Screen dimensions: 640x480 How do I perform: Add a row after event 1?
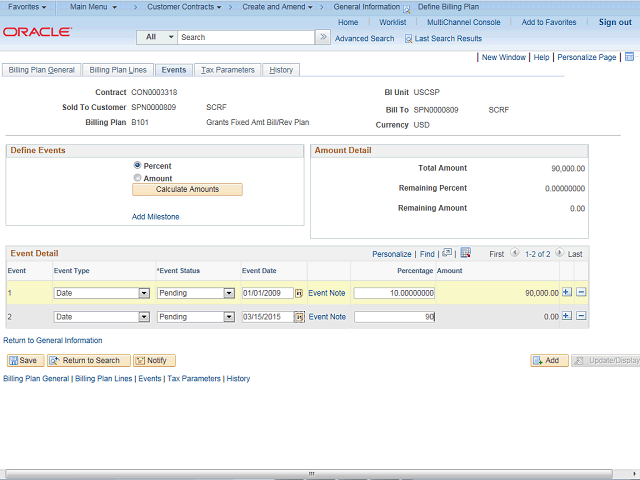click(x=567, y=293)
